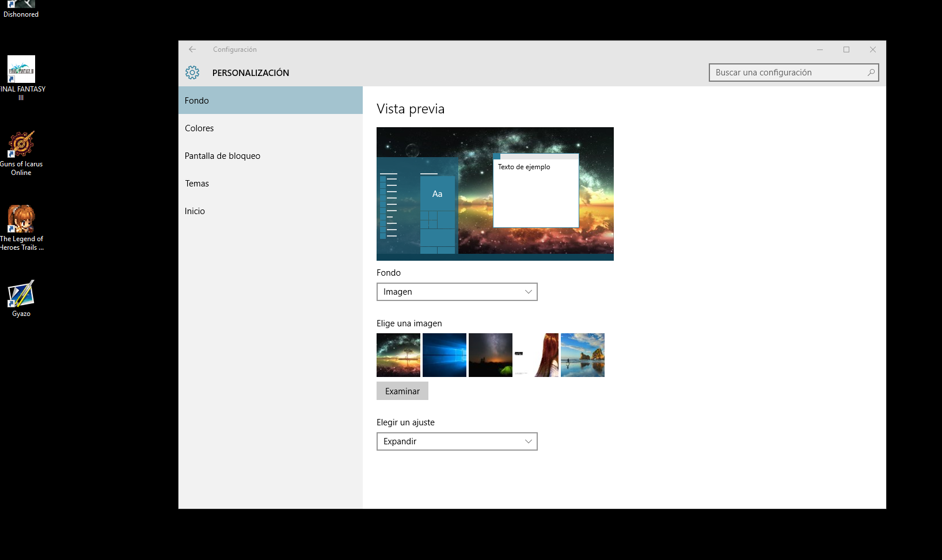Choose the beach cliff wallpaper thumbnail
Image resolution: width=942 pixels, height=560 pixels.
[x=582, y=355]
